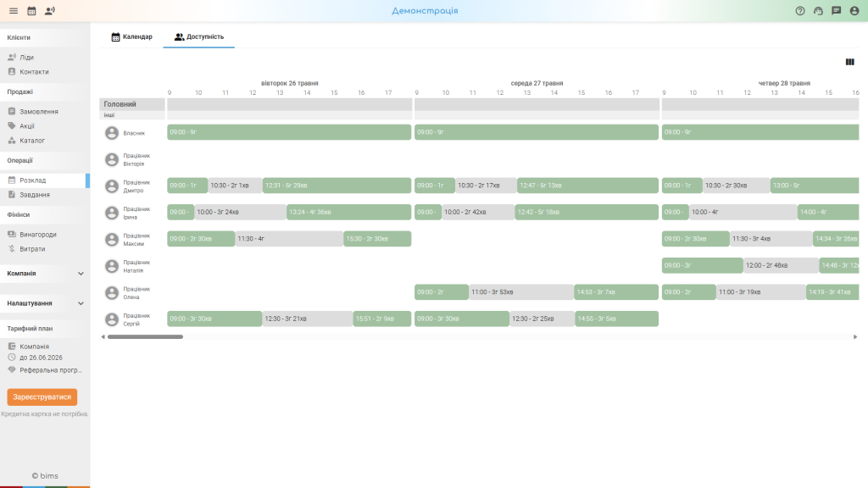Select Ірина's 10:00 - 3г 24хв block
Viewport: 868px width, 488px height.
pyautogui.click(x=240, y=212)
